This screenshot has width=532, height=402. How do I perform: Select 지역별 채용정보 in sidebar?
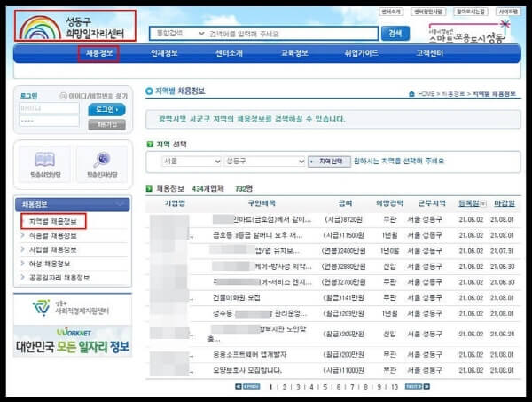(x=53, y=222)
